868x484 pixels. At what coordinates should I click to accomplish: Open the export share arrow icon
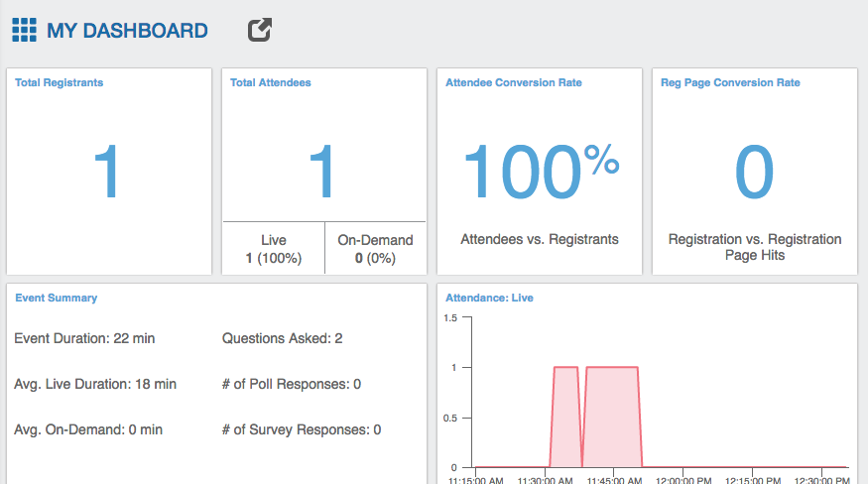(x=259, y=31)
